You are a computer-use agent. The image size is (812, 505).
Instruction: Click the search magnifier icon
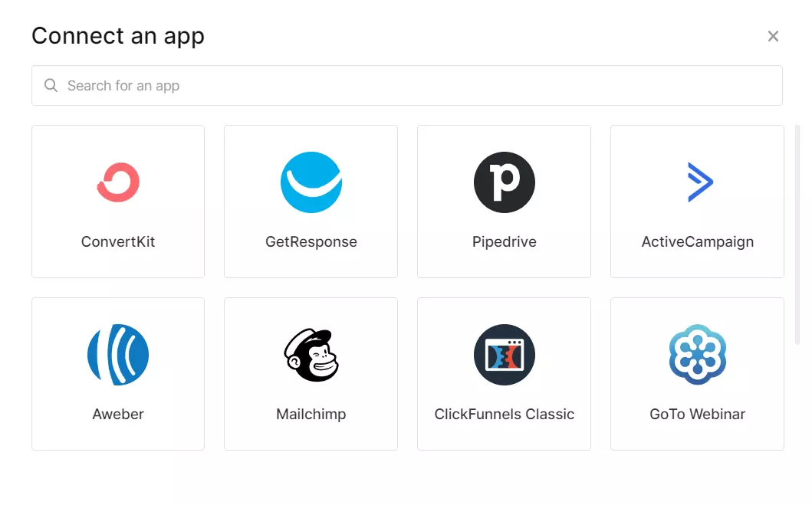51,86
